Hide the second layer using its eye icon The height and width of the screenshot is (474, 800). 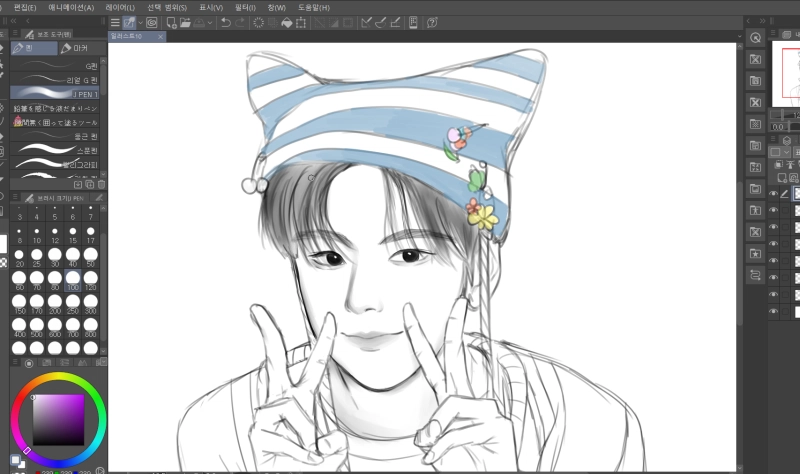pos(772,210)
